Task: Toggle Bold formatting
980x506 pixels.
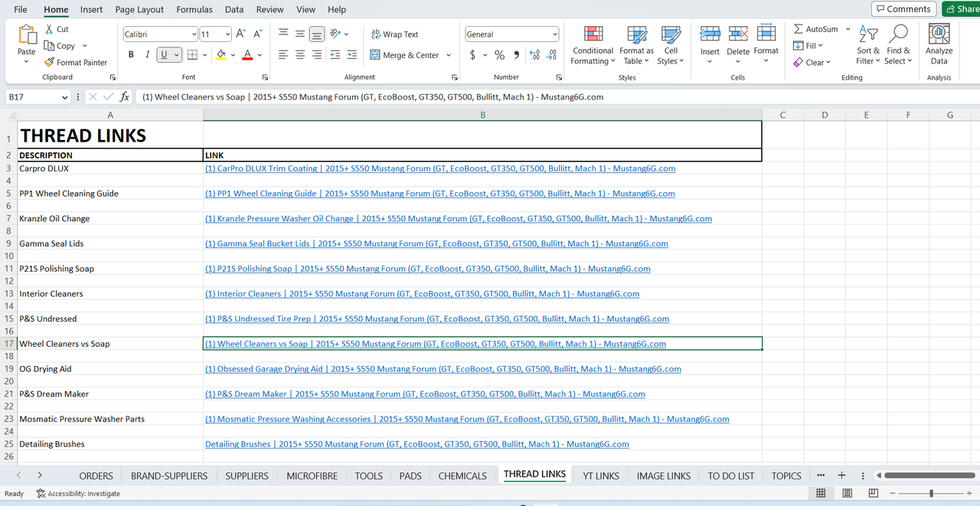Action: [131, 55]
